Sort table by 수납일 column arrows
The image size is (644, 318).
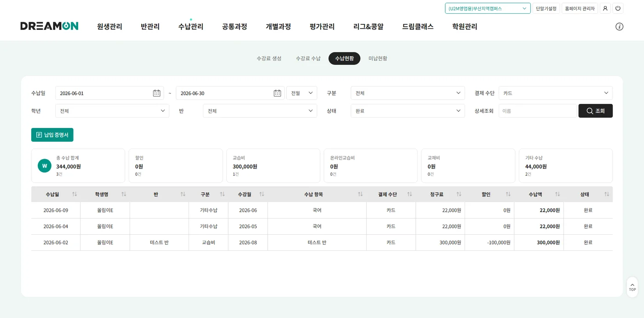point(75,194)
